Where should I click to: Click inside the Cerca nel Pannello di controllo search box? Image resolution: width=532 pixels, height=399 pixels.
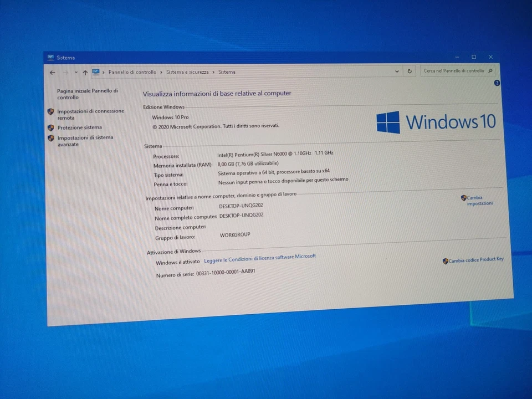[454, 71]
